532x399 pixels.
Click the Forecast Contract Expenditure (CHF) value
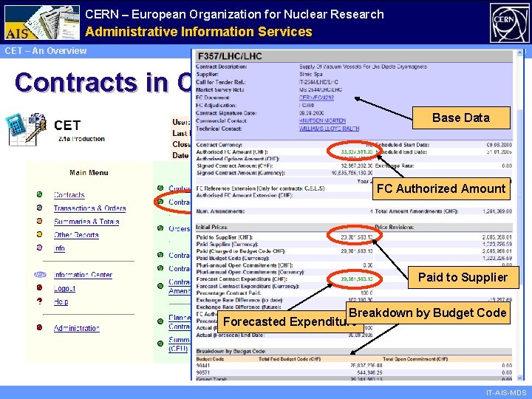[x=357, y=279]
